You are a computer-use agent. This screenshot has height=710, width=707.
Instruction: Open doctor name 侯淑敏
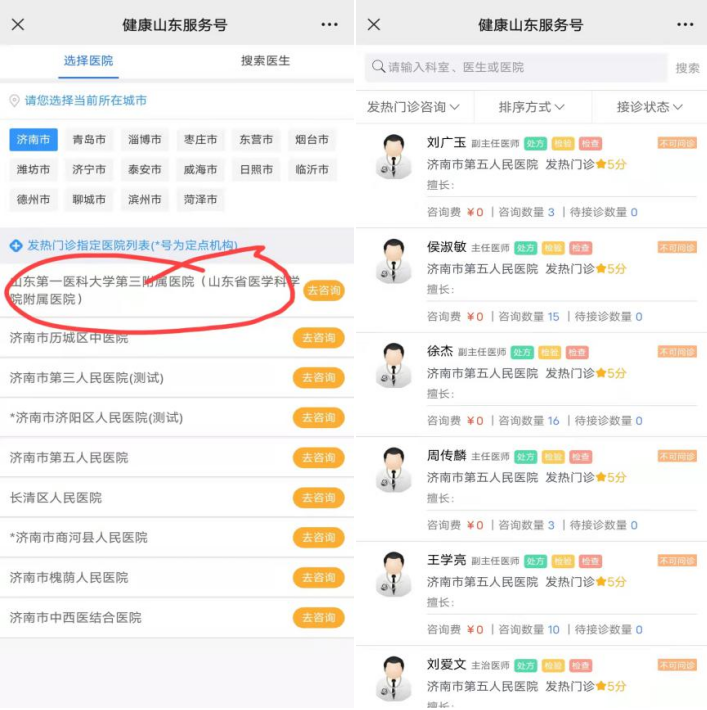[447, 247]
